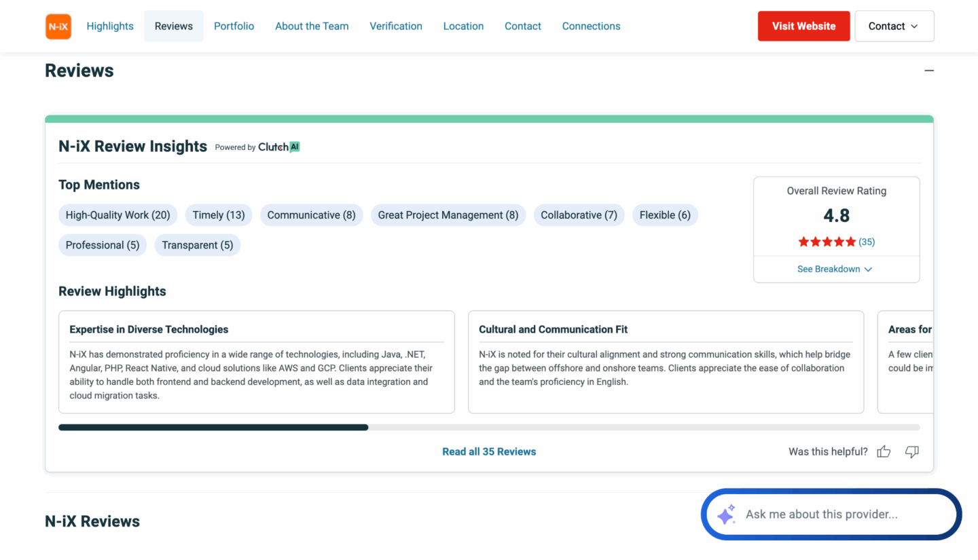Click the Was this helpful? text
The height and width of the screenshot is (560, 978).
coord(828,451)
